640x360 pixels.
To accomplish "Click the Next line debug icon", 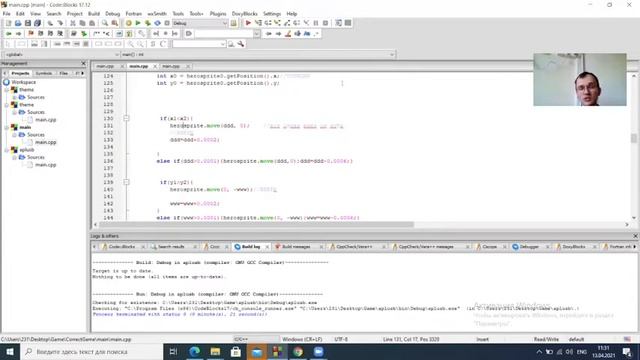I will click(268, 23).
